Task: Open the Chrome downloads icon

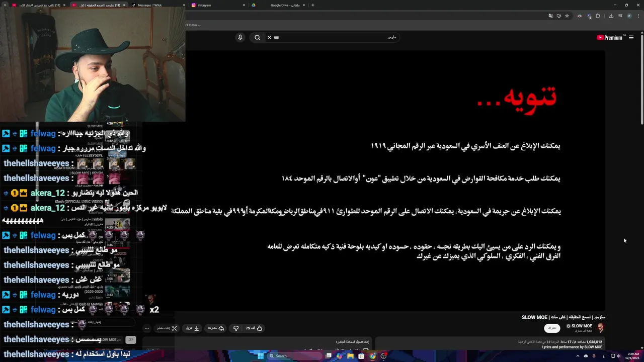Action: [x=611, y=16]
